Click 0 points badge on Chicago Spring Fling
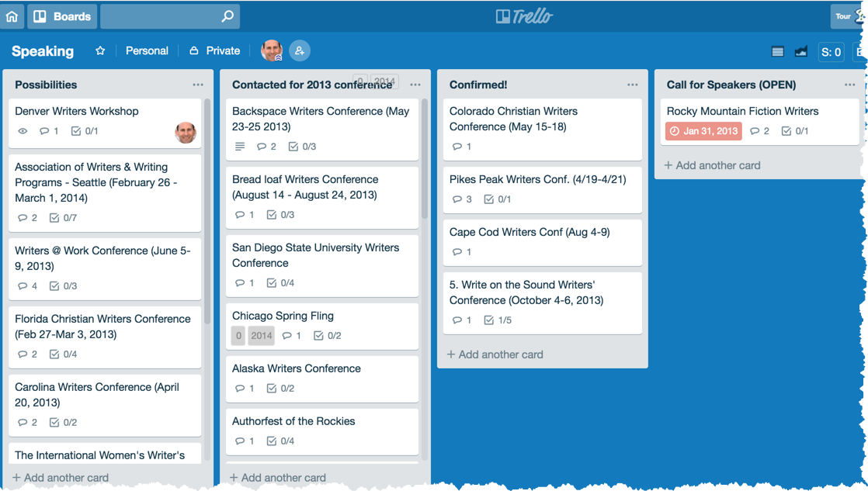This screenshot has width=868, height=491. pos(238,336)
